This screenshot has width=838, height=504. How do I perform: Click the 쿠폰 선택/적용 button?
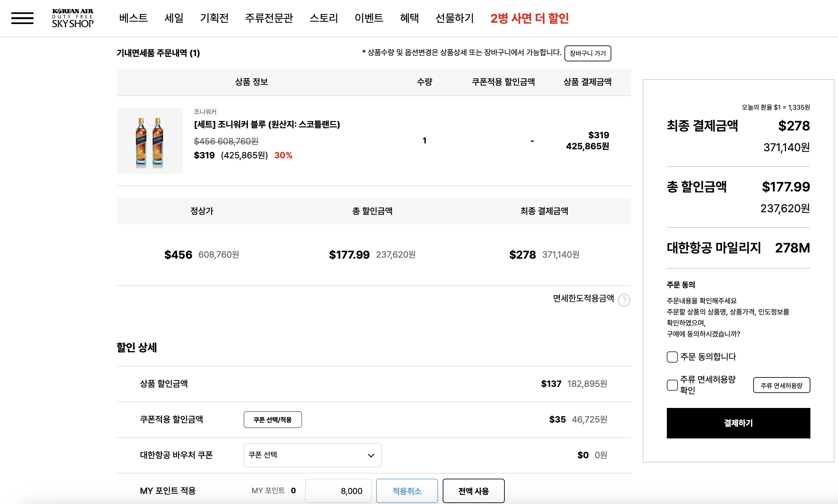tap(273, 419)
